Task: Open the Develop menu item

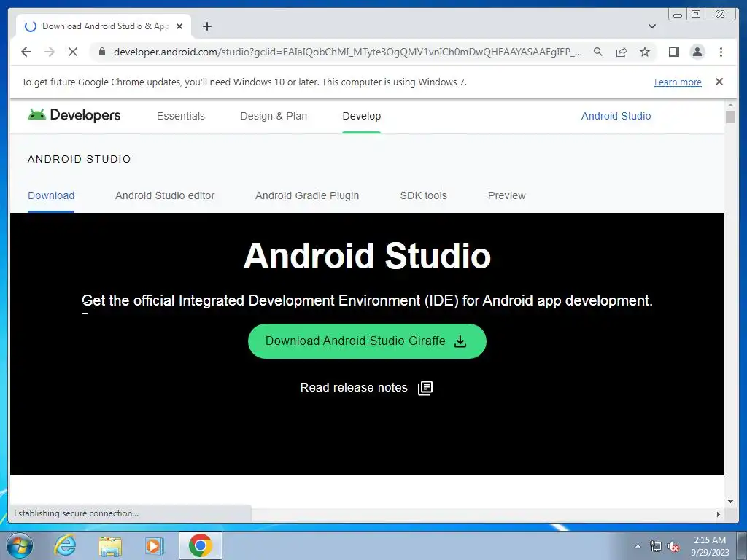Action: [362, 116]
